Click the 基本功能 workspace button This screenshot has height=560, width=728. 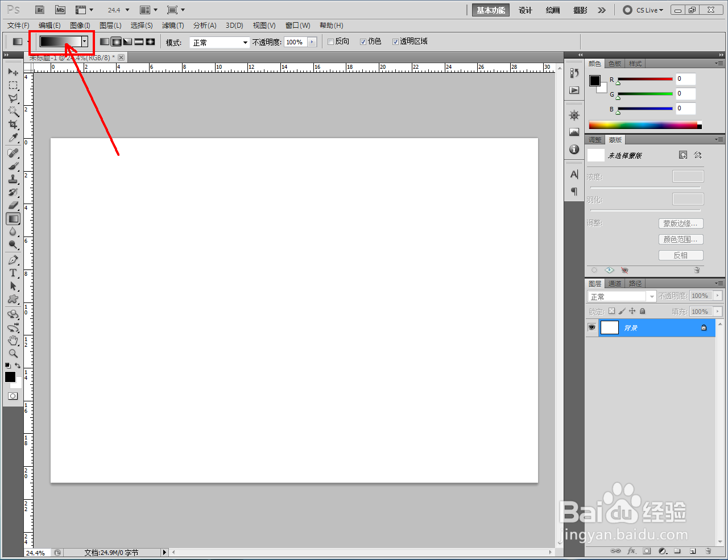(x=491, y=10)
